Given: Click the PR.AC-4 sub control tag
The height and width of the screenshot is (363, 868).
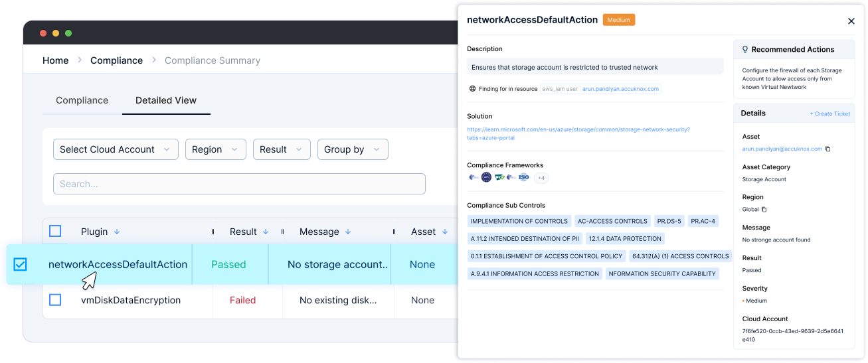Looking at the screenshot, I should [703, 221].
